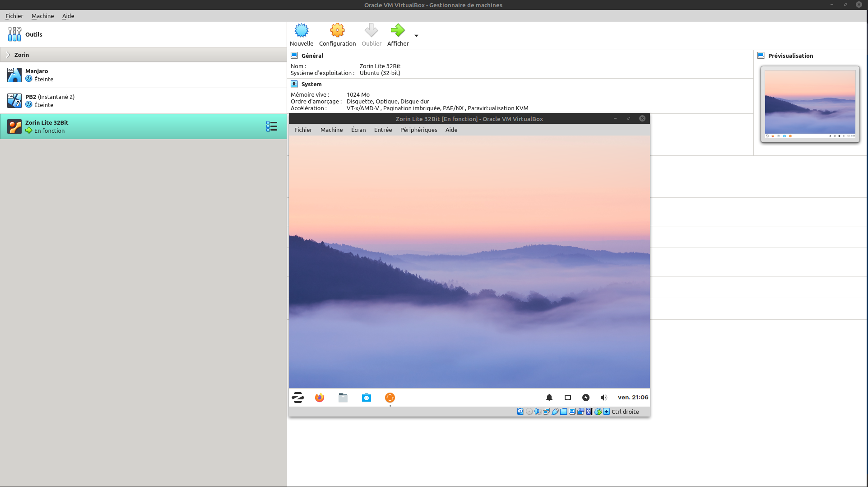Click the guest volume speaker icon
Viewport: 868px width, 487px height.
pos(603,398)
